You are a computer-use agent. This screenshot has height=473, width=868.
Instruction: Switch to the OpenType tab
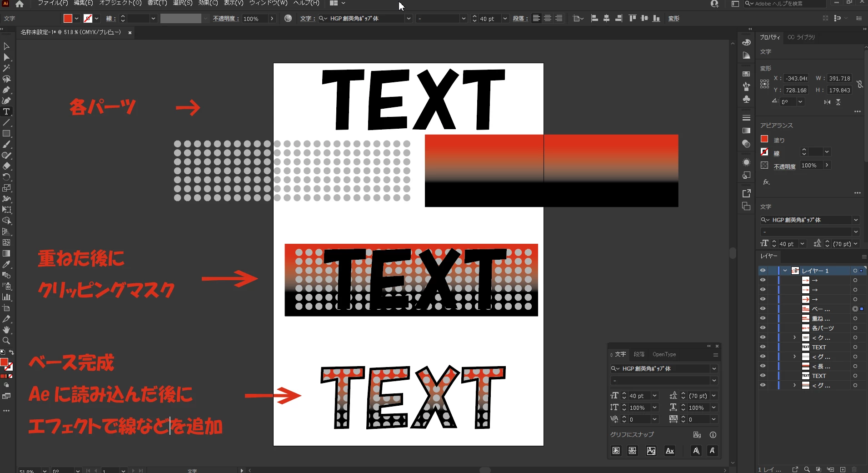(x=664, y=354)
